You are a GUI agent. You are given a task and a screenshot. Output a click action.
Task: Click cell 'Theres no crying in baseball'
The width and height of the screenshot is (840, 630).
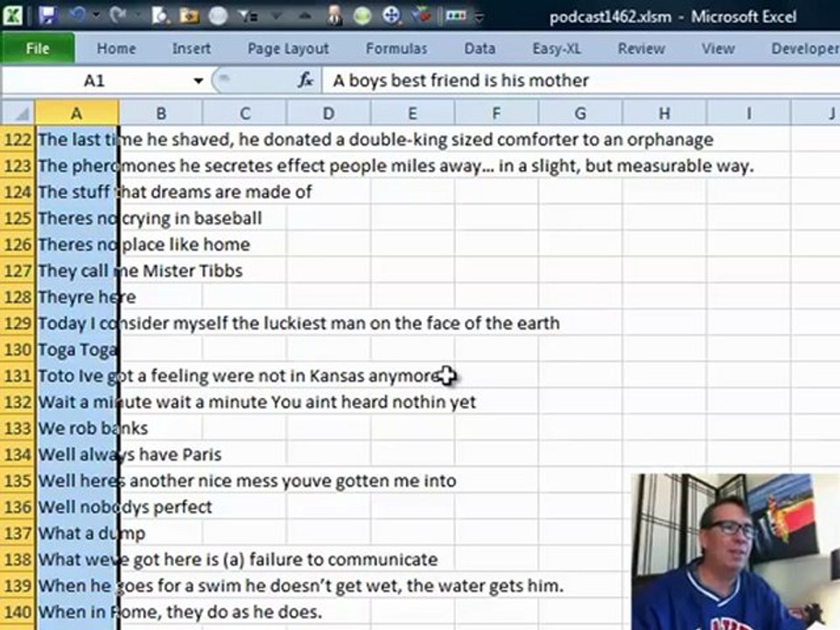click(x=77, y=218)
